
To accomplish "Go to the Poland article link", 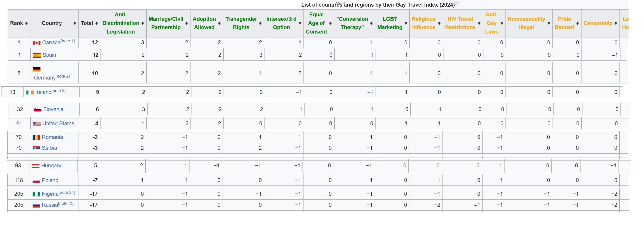I will 50,180.
